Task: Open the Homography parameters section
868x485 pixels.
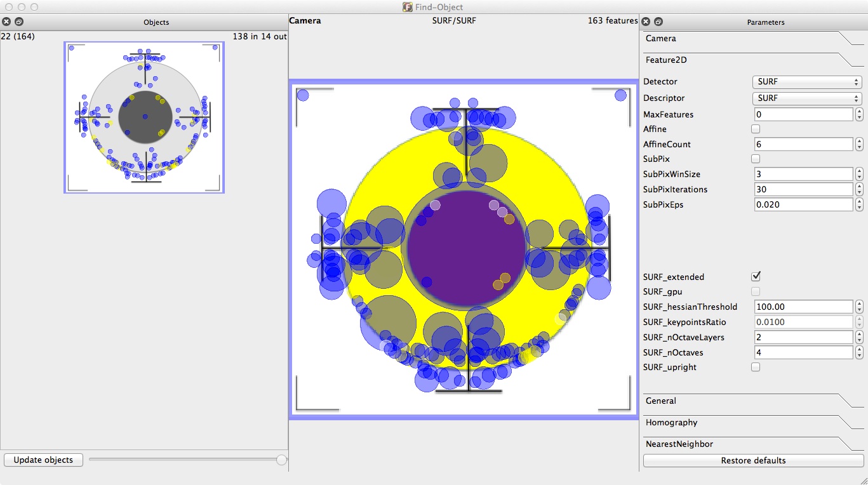Action: point(671,423)
